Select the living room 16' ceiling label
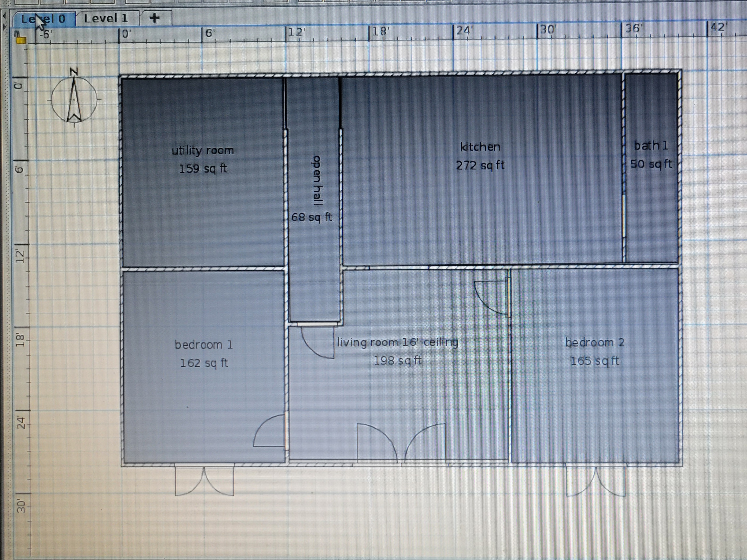The height and width of the screenshot is (560, 747). (x=398, y=342)
